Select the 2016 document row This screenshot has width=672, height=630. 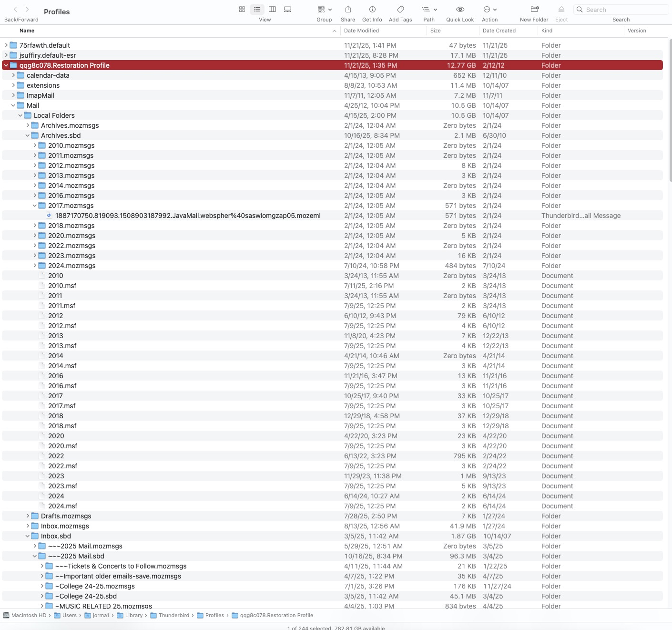pyautogui.click(x=332, y=376)
